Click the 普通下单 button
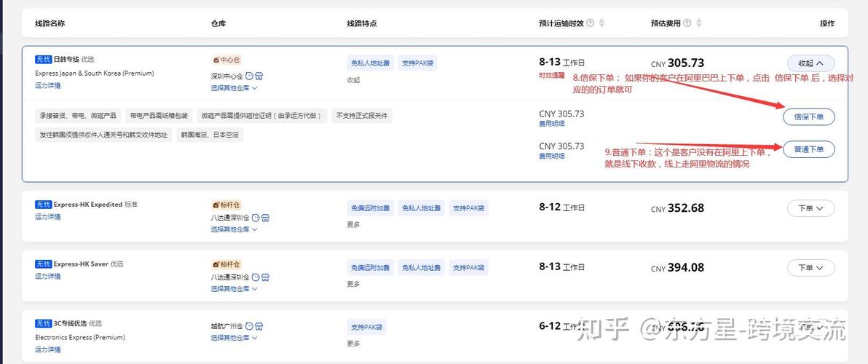This screenshot has width=868, height=364. [x=808, y=149]
